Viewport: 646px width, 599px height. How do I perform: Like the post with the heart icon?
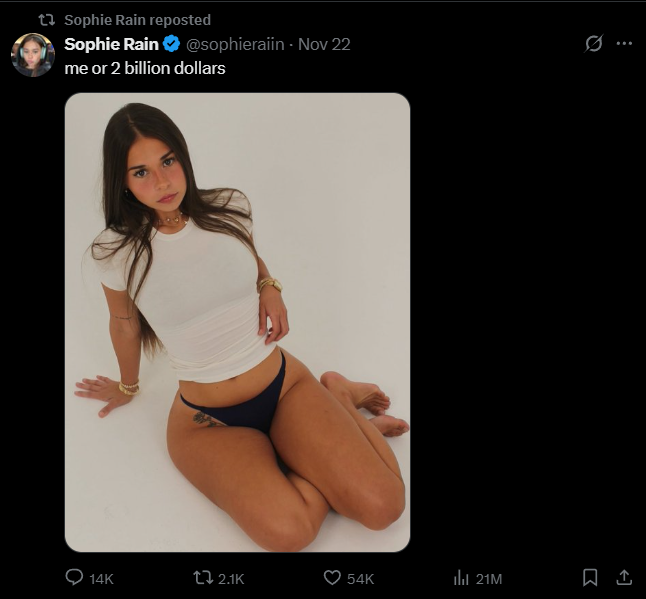point(333,578)
